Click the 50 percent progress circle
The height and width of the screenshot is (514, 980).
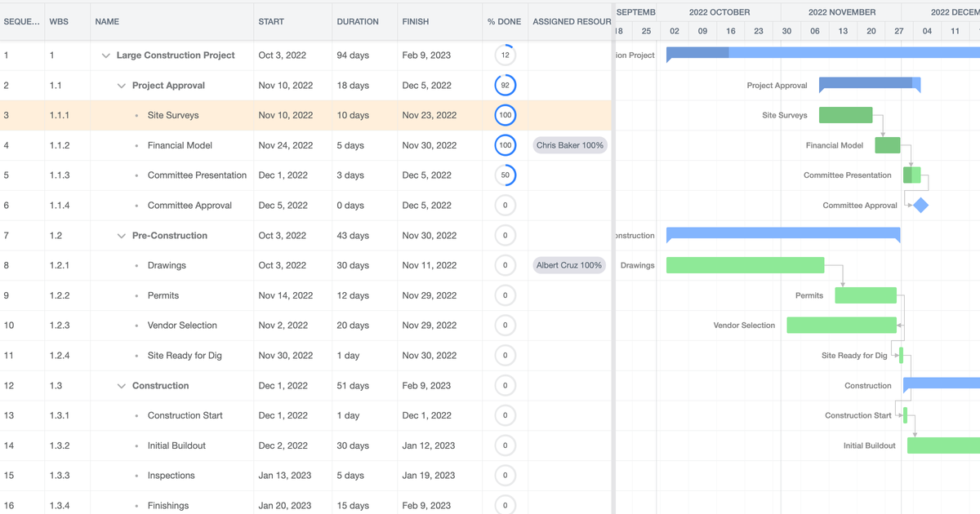506,175
